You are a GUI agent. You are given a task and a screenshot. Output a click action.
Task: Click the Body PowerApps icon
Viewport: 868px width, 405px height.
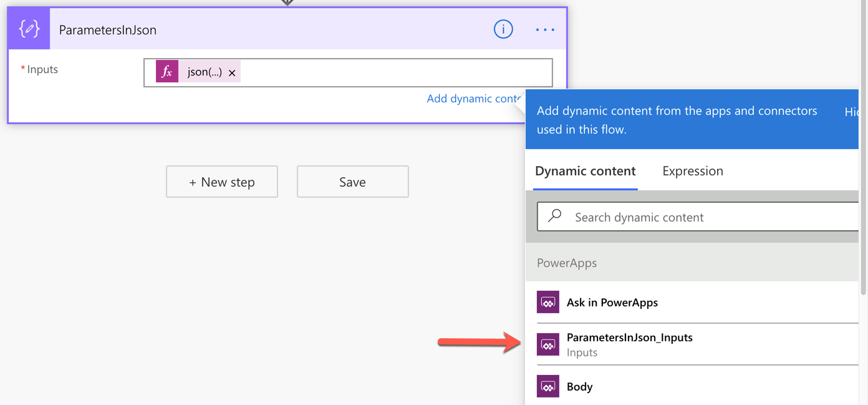548,387
